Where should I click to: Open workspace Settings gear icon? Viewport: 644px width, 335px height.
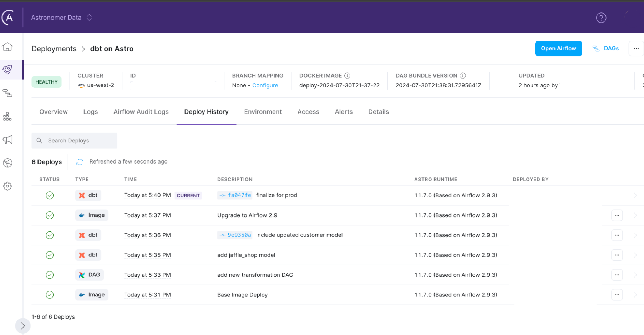pos(7,186)
